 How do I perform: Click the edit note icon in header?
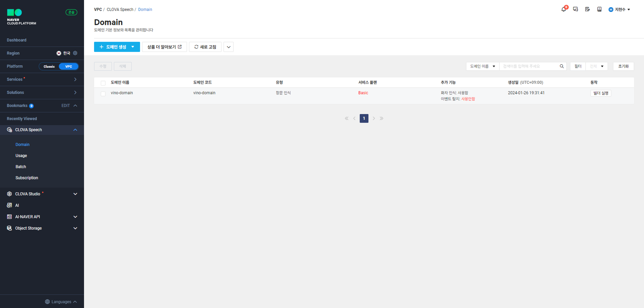pyautogui.click(x=587, y=9)
